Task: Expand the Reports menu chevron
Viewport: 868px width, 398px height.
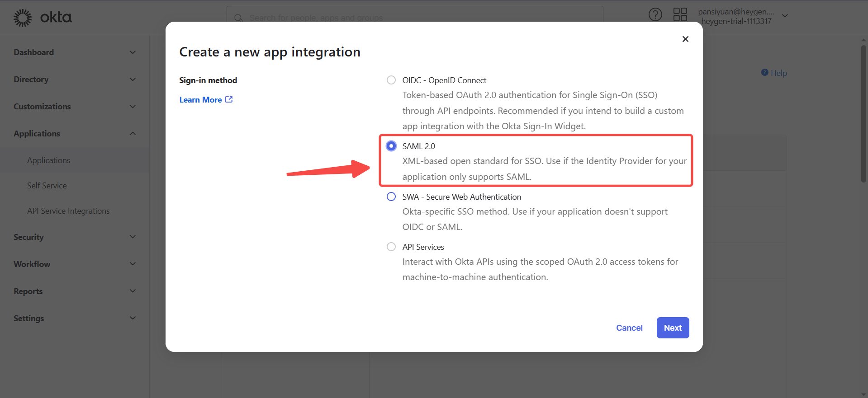Action: [133, 291]
